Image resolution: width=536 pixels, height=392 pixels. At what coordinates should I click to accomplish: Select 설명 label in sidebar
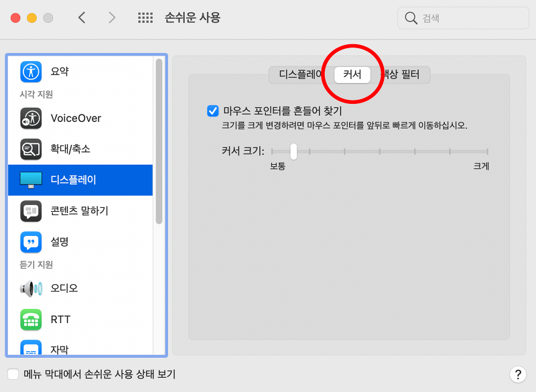pos(60,242)
